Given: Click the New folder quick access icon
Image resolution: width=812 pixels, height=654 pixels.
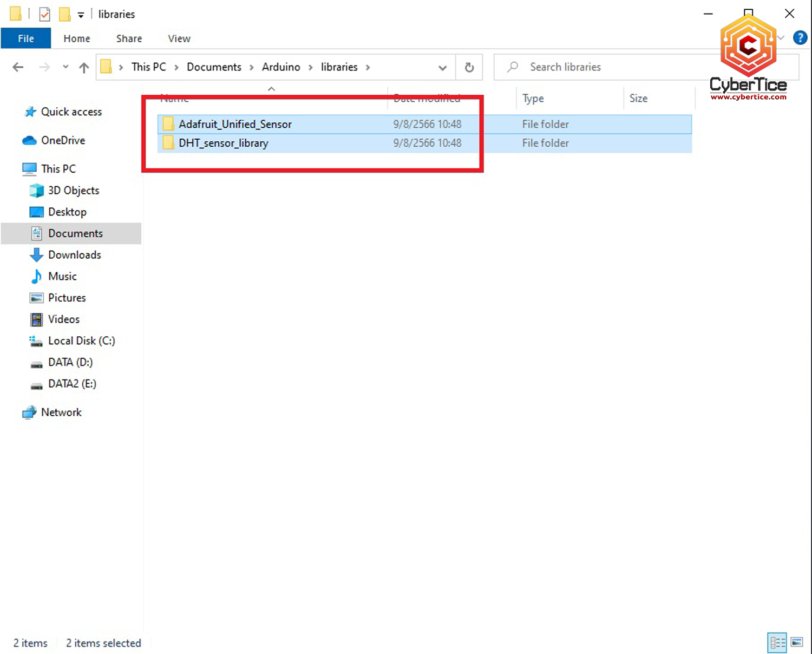Looking at the screenshot, I should tap(65, 14).
